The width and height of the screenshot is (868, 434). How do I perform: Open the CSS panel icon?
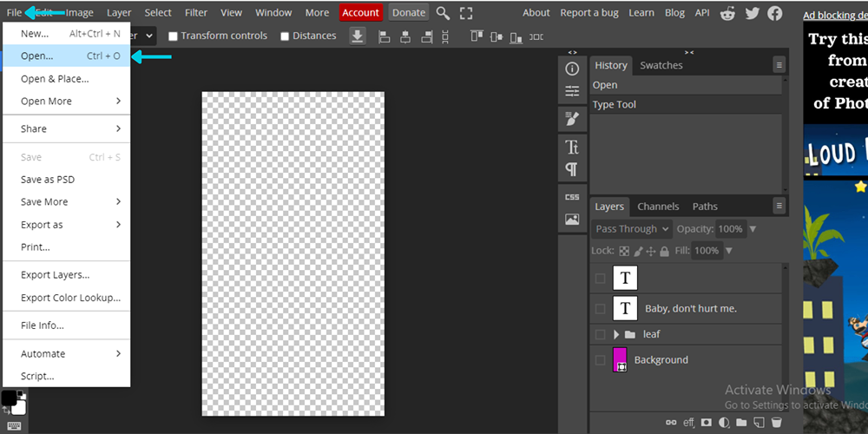(572, 197)
